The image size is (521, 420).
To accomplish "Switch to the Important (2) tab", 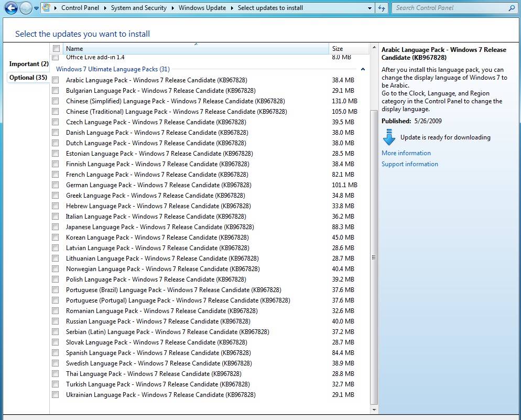I will click(28, 64).
